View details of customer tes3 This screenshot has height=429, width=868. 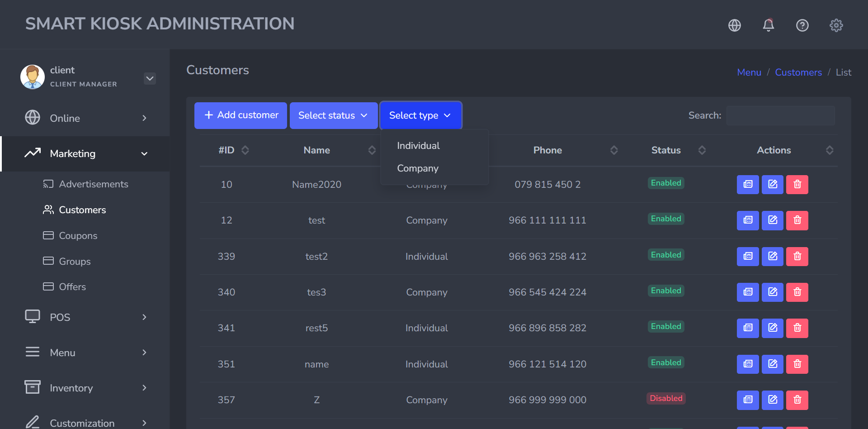tap(748, 292)
